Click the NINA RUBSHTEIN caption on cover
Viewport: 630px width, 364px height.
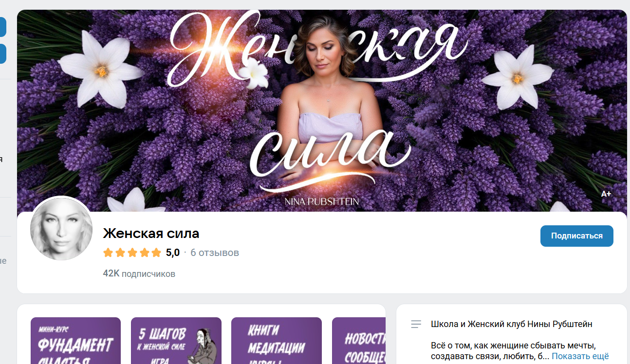322,201
